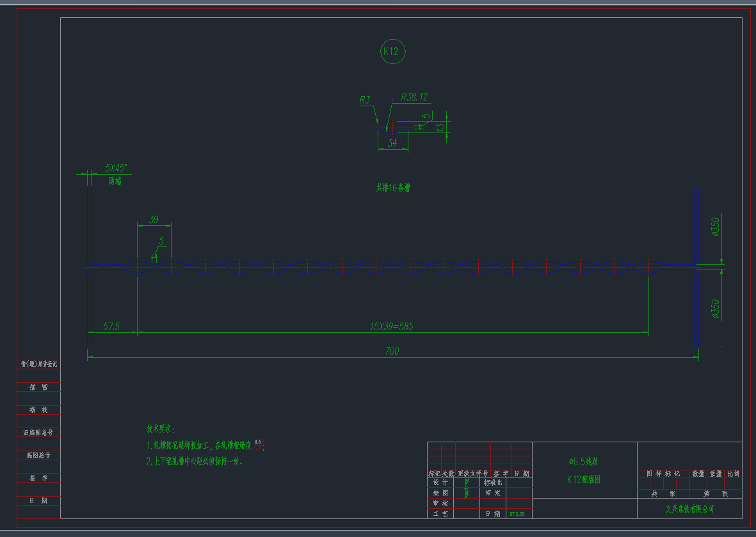
Task: Select the ø6.5线材 title text
Action: (x=584, y=461)
